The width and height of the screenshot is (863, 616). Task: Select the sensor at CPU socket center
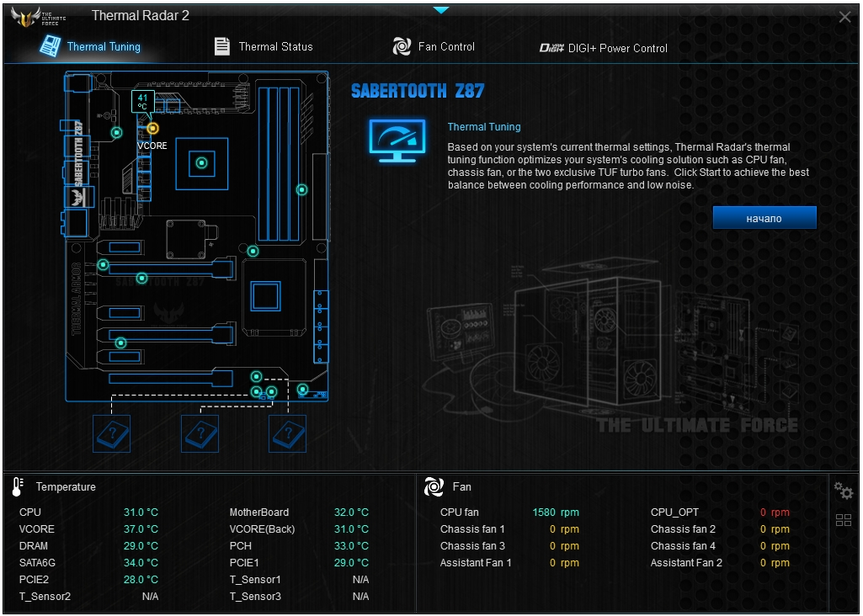[x=202, y=162]
